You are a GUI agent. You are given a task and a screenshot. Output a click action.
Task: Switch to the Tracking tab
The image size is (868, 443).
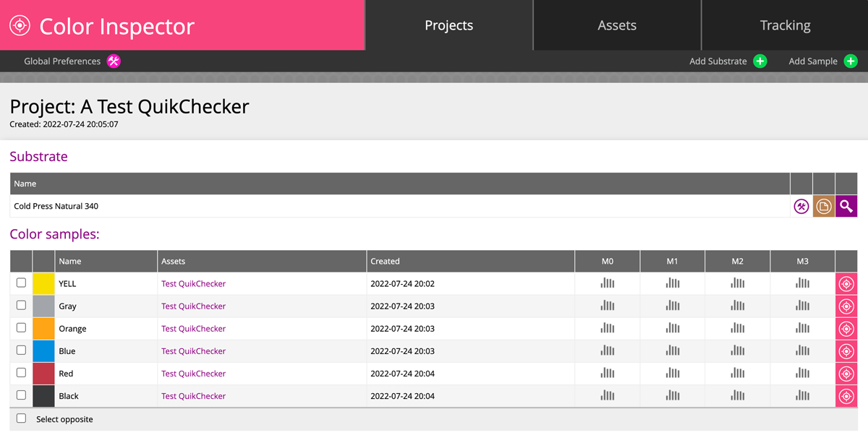[785, 25]
